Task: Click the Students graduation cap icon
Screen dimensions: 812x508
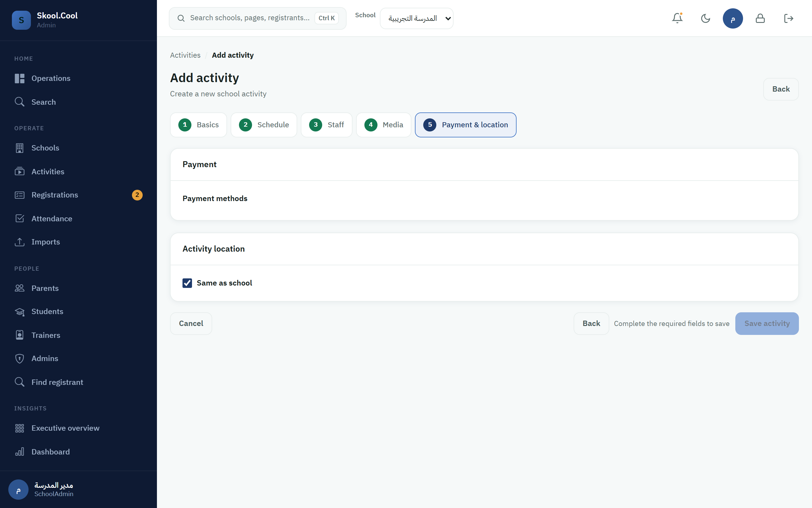Action: point(20,311)
